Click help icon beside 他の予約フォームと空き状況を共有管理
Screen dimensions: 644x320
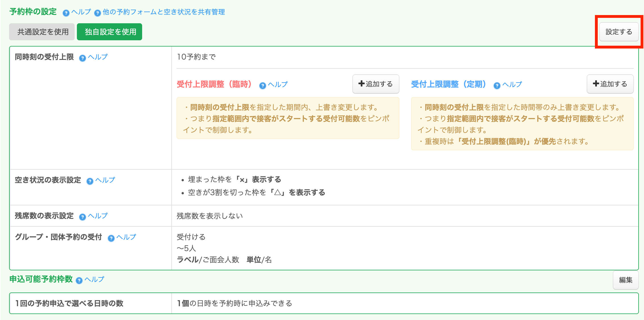[x=97, y=13]
